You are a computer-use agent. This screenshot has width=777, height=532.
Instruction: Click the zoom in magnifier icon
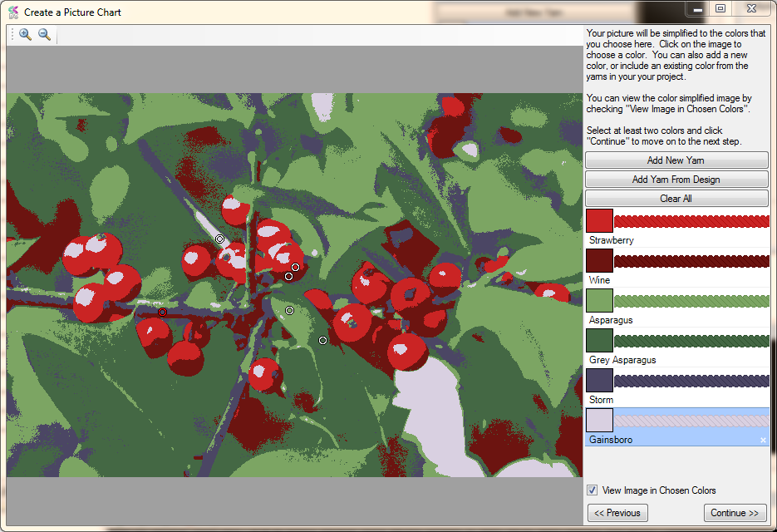25,35
